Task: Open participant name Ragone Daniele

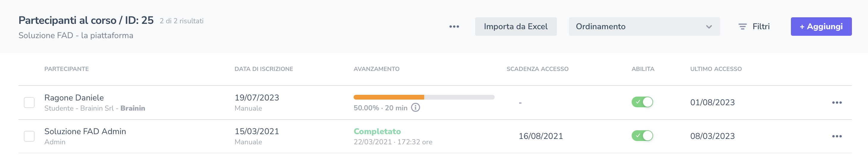Action: 74,98
